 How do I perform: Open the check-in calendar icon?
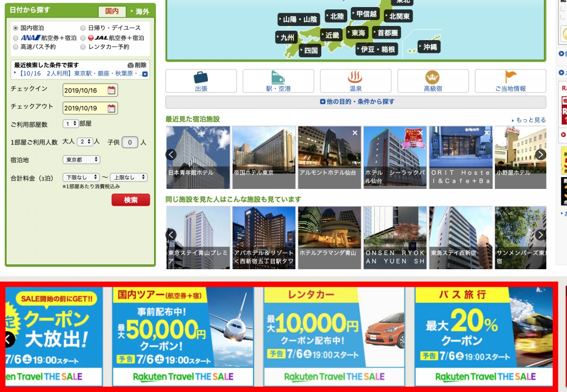coord(112,90)
